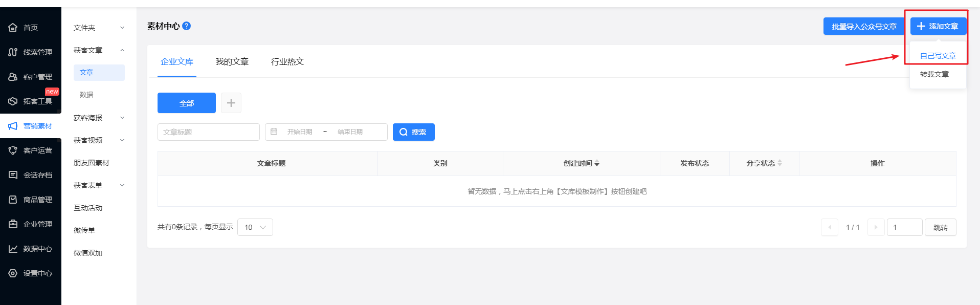Focus the 文章标题 search input
The width and height of the screenshot is (980, 305).
click(209, 132)
